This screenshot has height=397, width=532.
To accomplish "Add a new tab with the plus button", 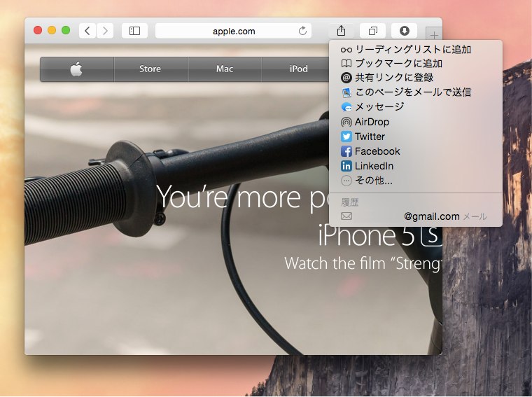I will pos(434,35).
